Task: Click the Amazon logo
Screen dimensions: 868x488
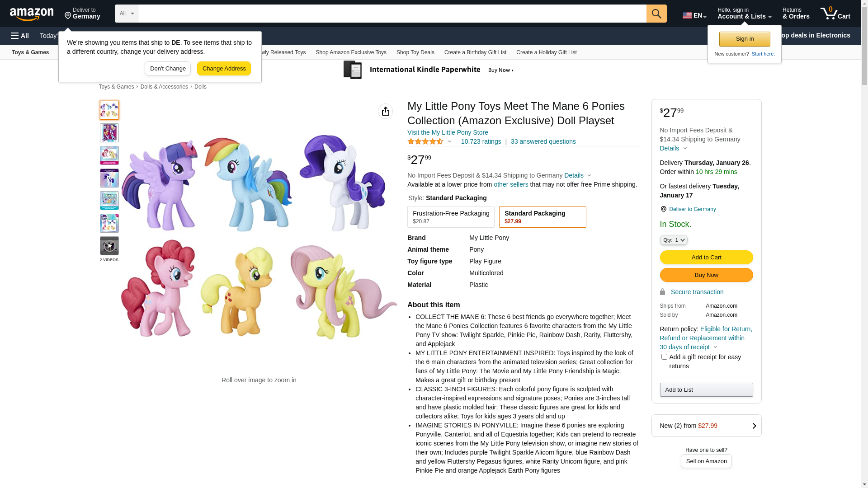Action: pos(32,14)
